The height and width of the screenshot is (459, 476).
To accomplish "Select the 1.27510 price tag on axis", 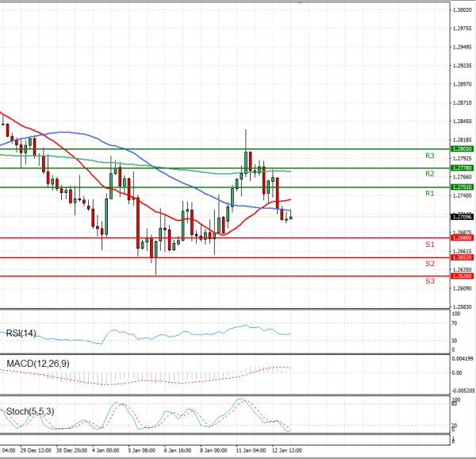I will (x=462, y=187).
